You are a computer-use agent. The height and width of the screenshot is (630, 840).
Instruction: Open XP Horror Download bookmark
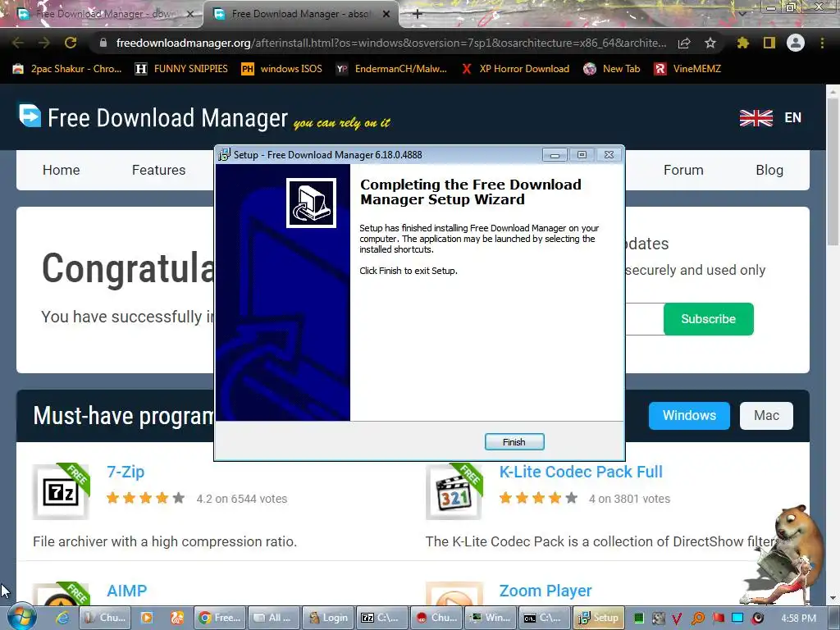click(x=515, y=69)
